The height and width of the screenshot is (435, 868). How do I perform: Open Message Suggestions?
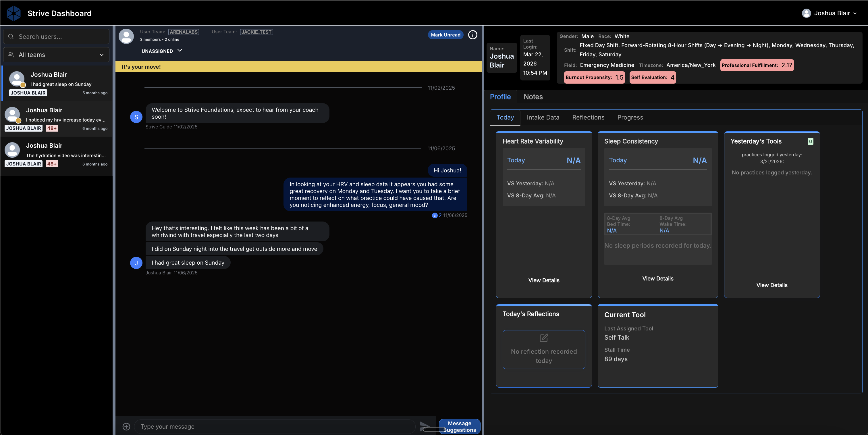tap(459, 426)
